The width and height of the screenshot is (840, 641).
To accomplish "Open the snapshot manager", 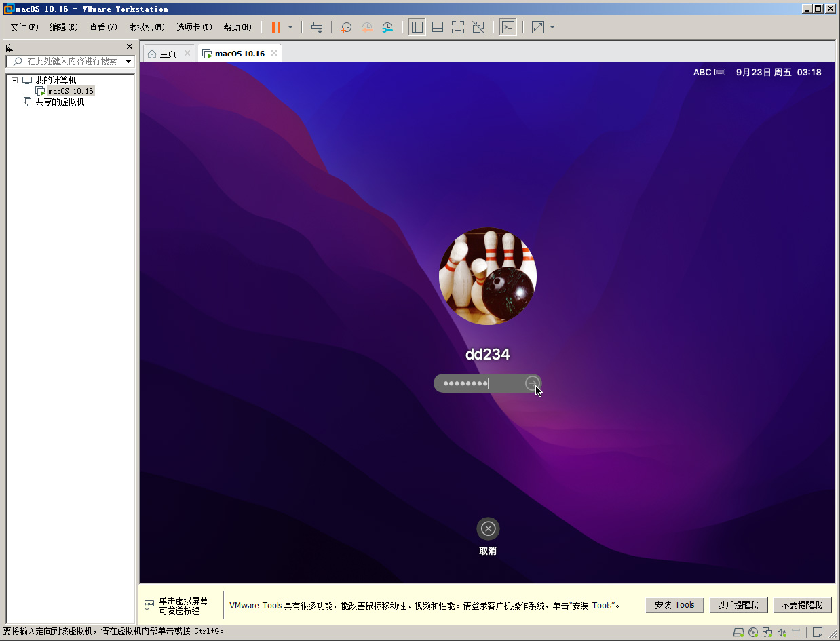I will tap(387, 27).
